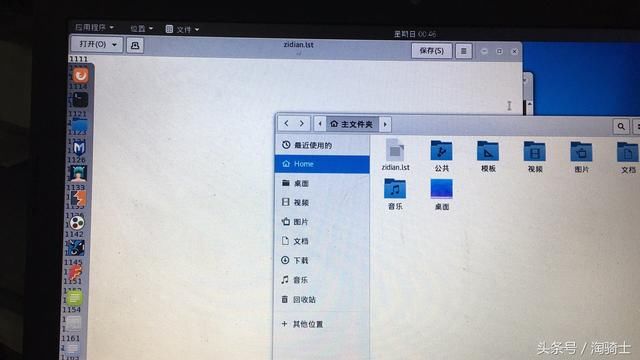The image size is (640, 360).
Task: Select 音乐 in the sidebar
Action: tap(322, 280)
